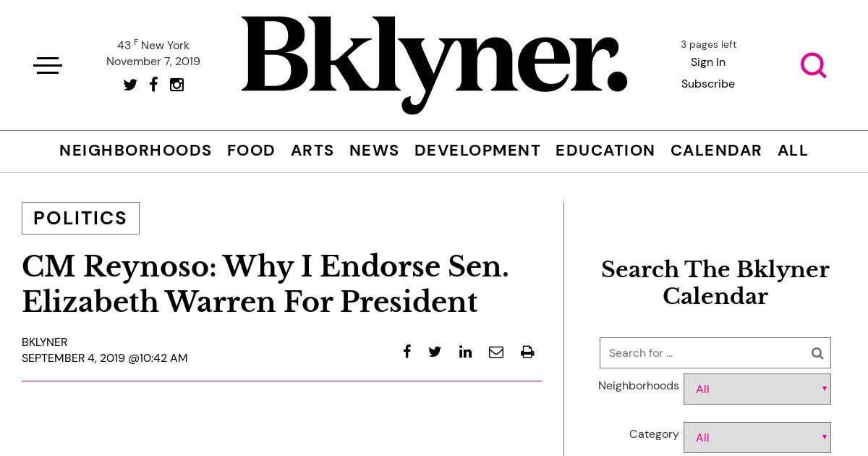Open the POLITICS category tag

pos(80,218)
